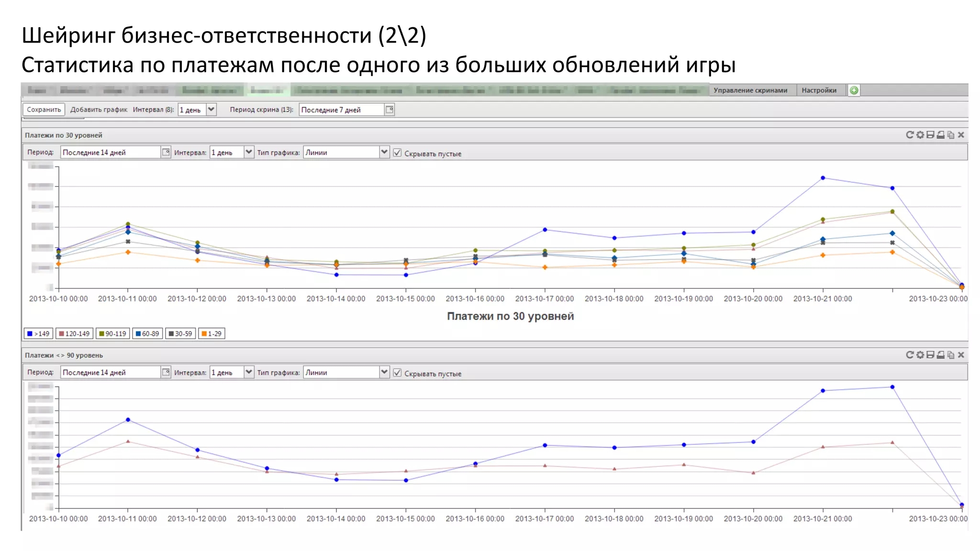Copy the 'Платежи по 30 уровней' chart

pyautogui.click(x=951, y=135)
